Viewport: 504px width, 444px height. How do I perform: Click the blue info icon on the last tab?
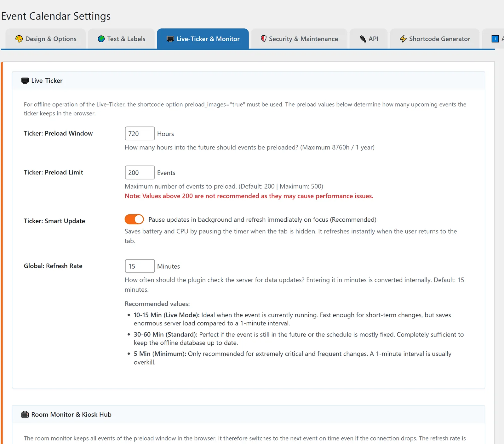[495, 39]
